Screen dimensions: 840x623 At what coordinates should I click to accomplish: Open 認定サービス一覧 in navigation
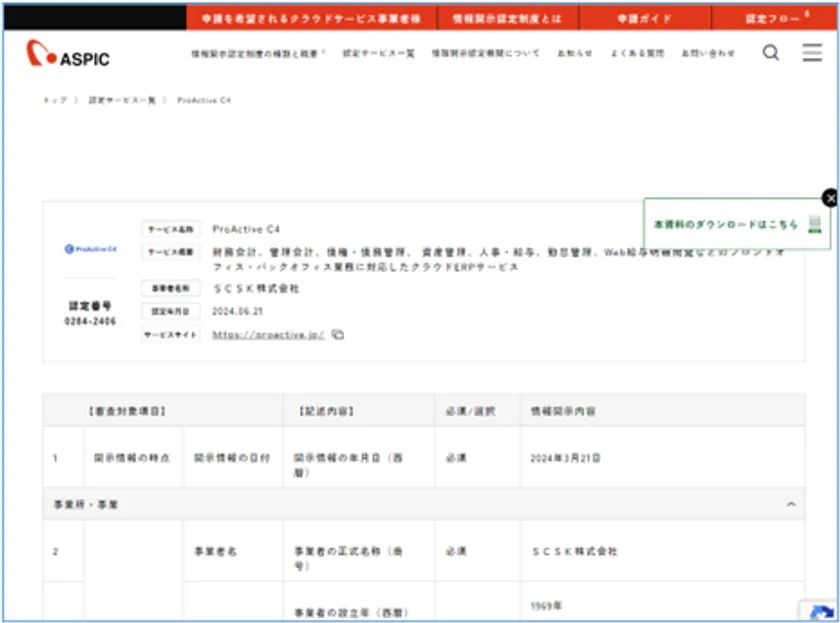point(378,54)
